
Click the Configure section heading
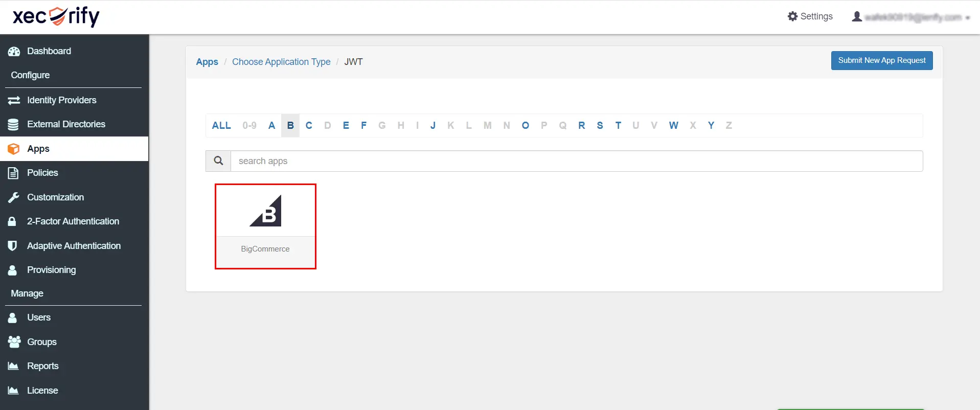[x=30, y=75]
